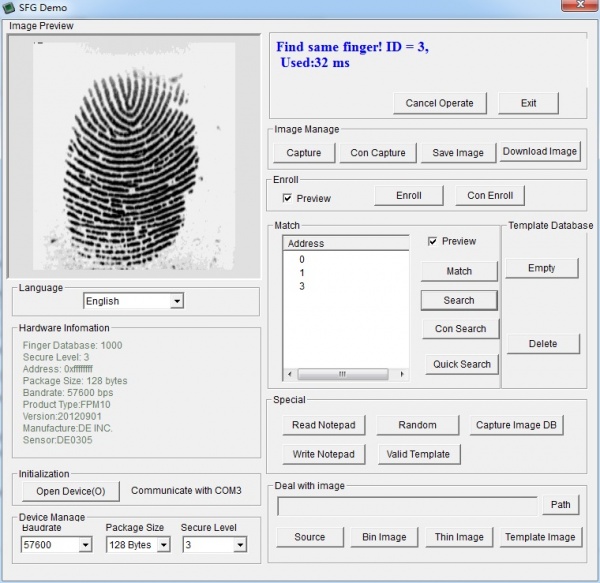Click the address list right scroll arrow
Image resolution: width=600 pixels, height=583 pixels.
coord(401,374)
